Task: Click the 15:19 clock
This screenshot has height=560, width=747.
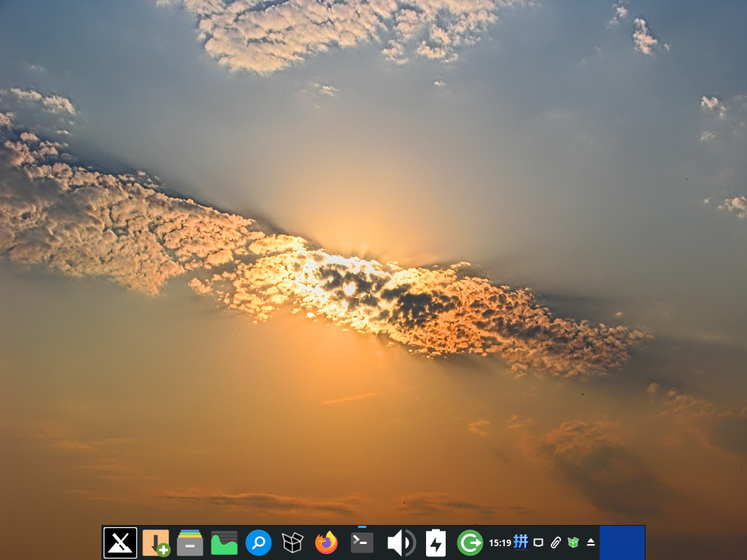Action: (500, 542)
